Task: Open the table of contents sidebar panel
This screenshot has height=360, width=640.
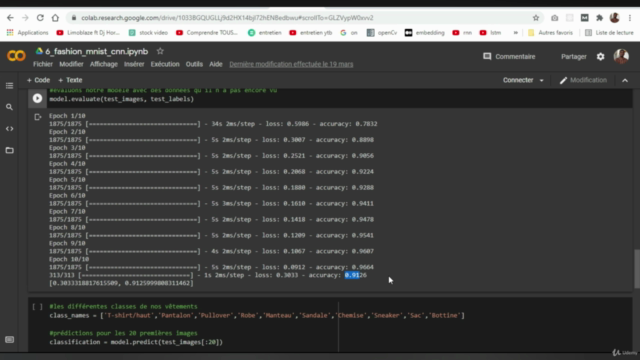Action: coord(9,86)
